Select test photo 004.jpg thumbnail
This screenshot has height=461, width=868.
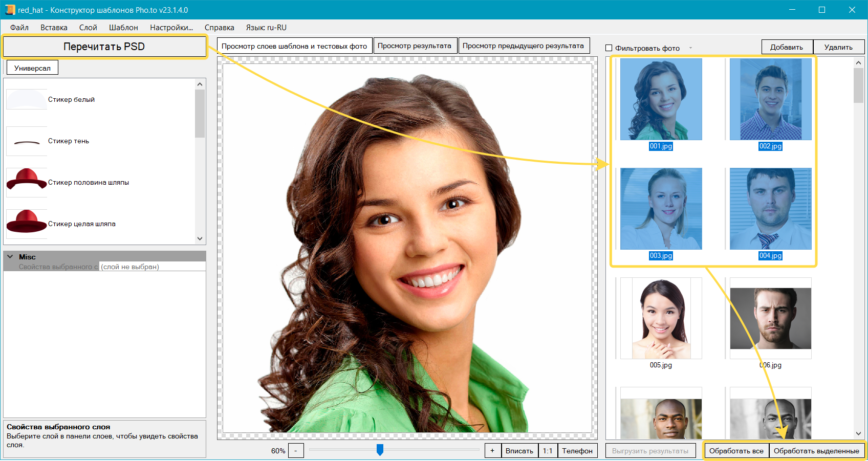click(x=770, y=209)
